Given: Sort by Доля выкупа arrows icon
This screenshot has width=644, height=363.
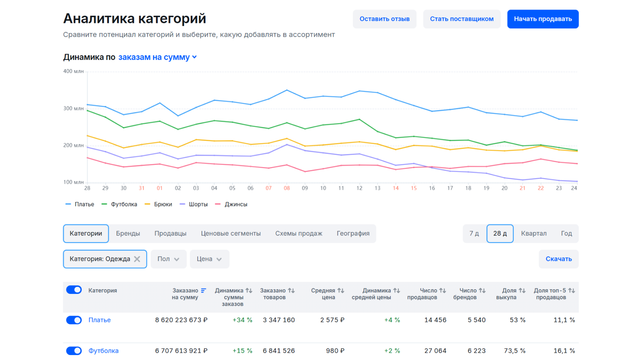Looking at the screenshot, I should 522,291.
